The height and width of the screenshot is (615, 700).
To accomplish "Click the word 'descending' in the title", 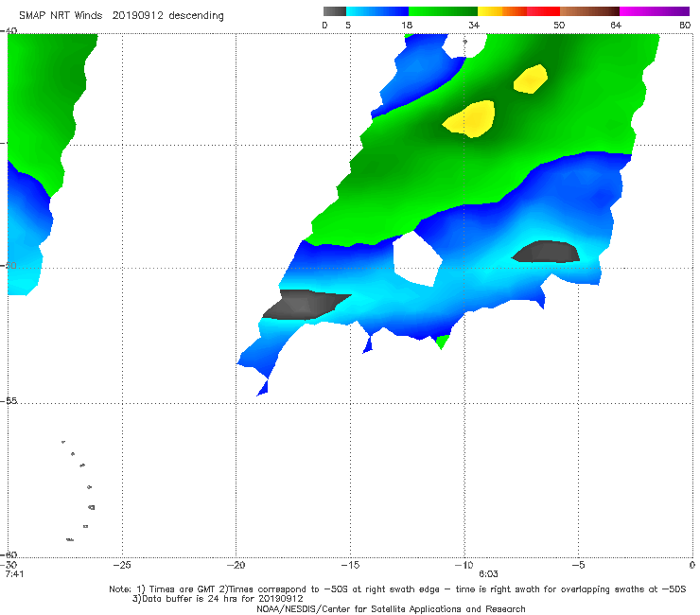I will point(196,16).
